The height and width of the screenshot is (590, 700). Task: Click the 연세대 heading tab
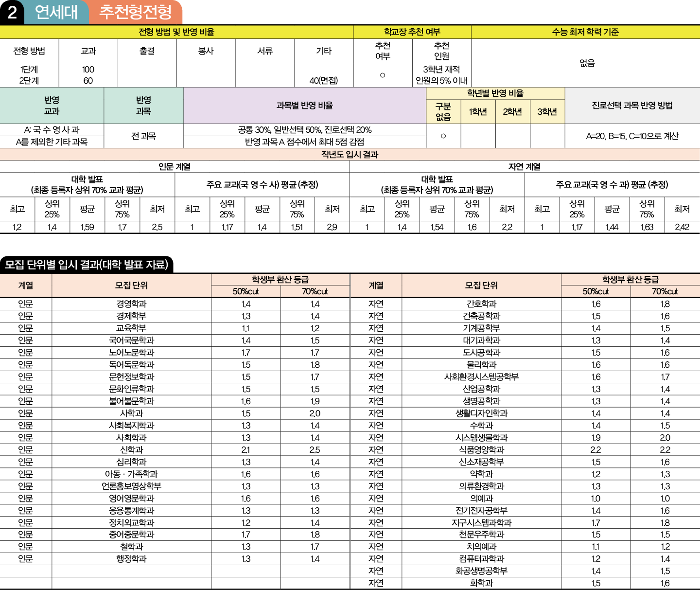[x=56, y=12]
